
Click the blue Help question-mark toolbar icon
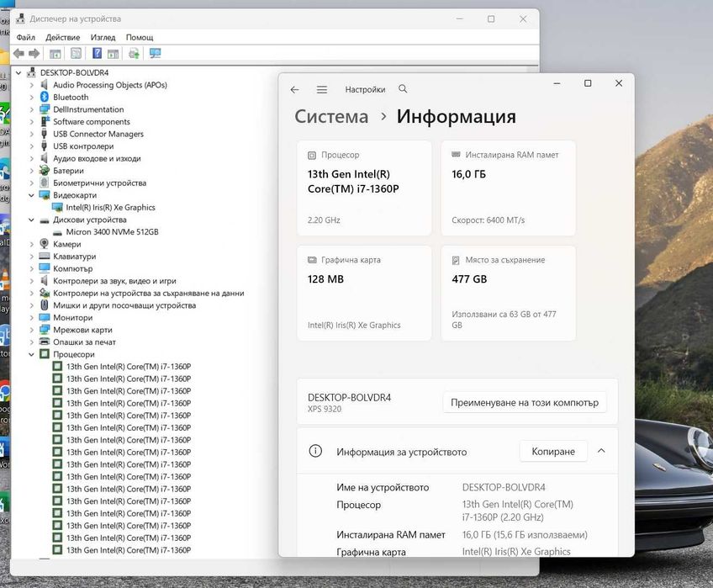click(97, 53)
